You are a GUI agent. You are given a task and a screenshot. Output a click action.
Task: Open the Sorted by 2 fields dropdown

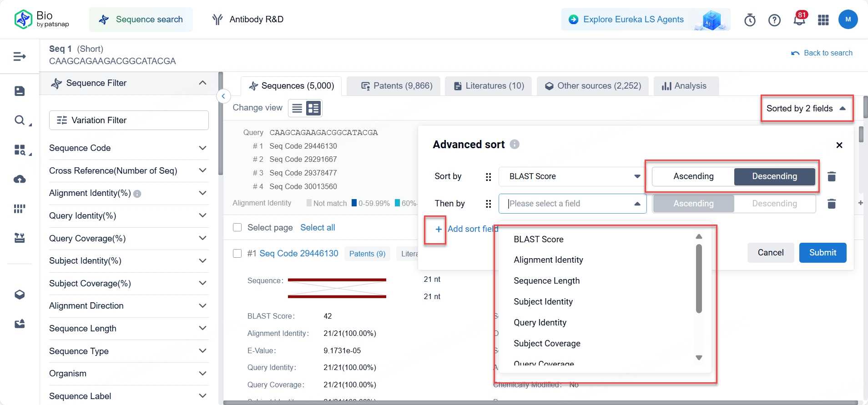[806, 109]
